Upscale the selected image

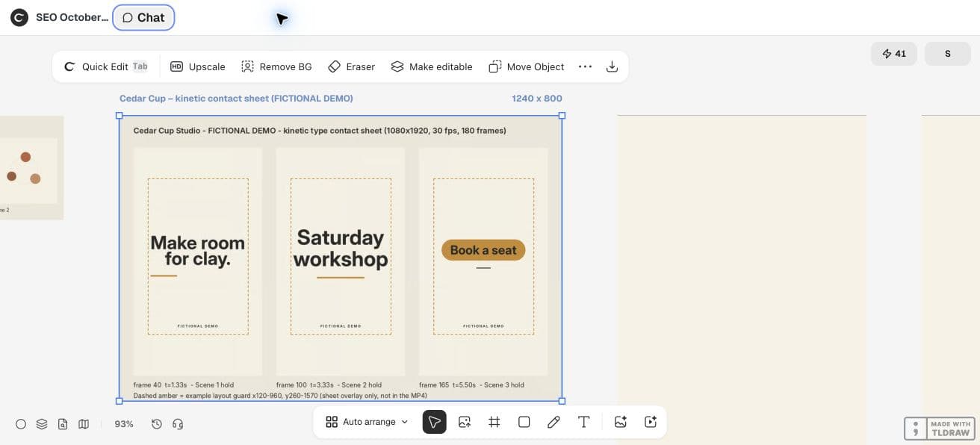pos(198,66)
